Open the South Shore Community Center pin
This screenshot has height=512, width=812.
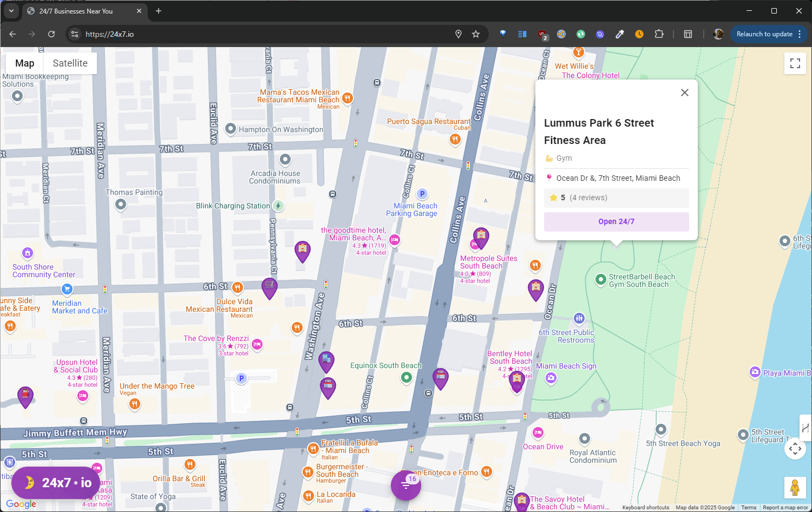coord(28,253)
